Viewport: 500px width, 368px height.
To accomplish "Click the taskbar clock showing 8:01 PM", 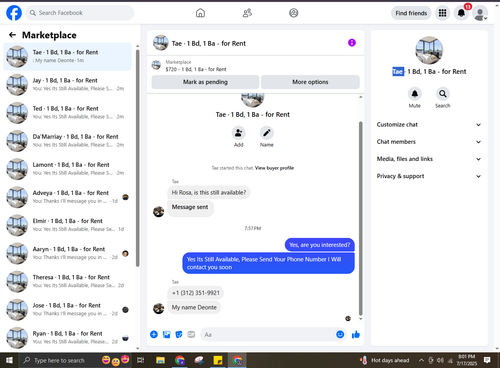I will coord(466,360).
